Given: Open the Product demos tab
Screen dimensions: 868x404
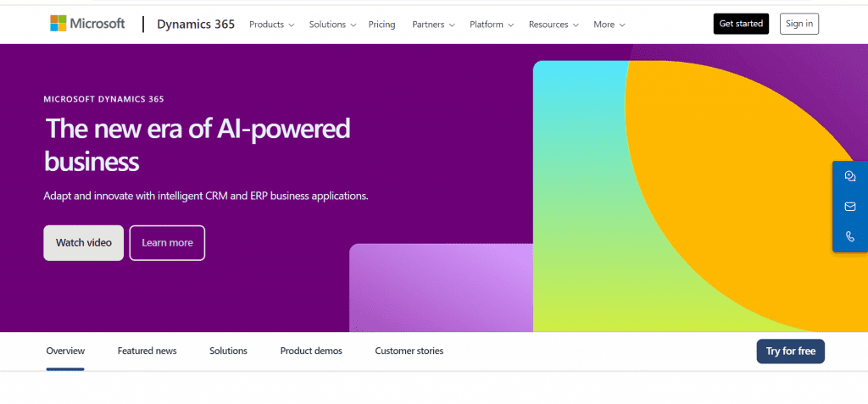Looking at the screenshot, I should click(311, 351).
